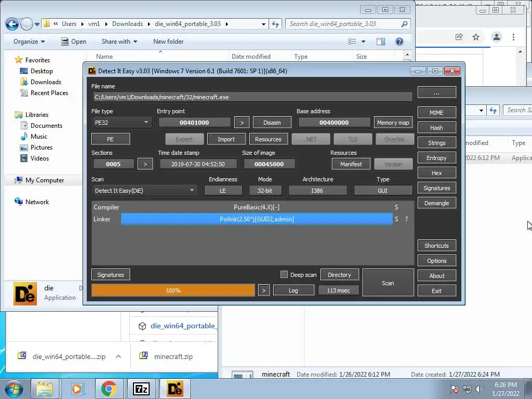Click the network tray icon
This screenshot has width=532, height=399.
[467, 389]
